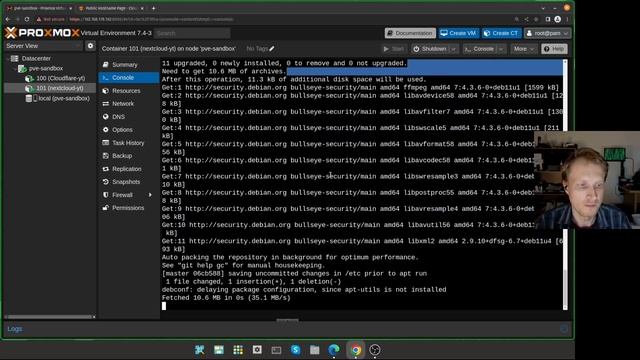Viewport: 640px width, 360px height.
Task: Open the Replication section
Action: click(x=128, y=169)
